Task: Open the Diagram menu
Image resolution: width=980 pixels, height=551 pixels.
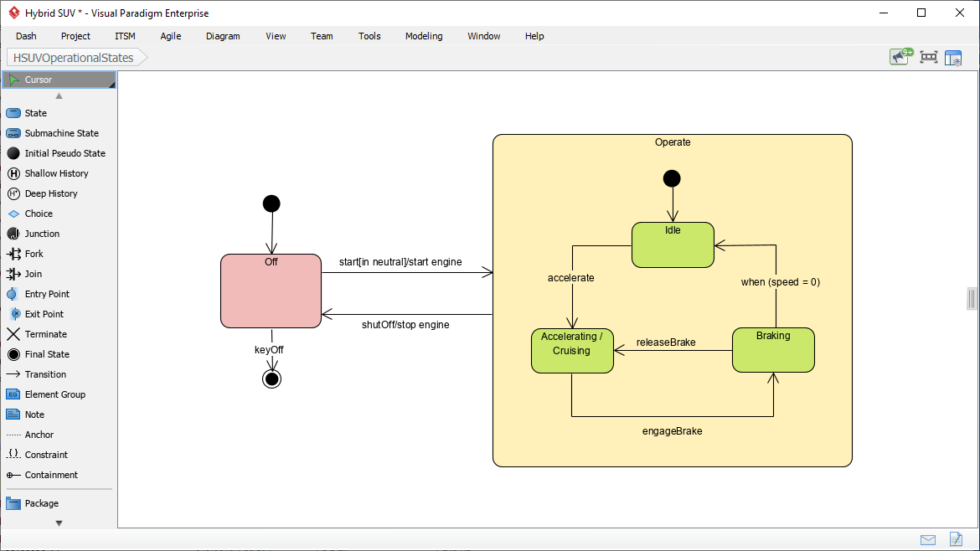Action: (222, 36)
